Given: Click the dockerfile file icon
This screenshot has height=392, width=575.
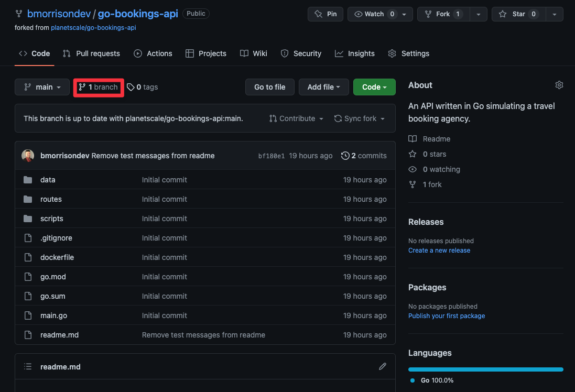Looking at the screenshot, I should coord(28,257).
